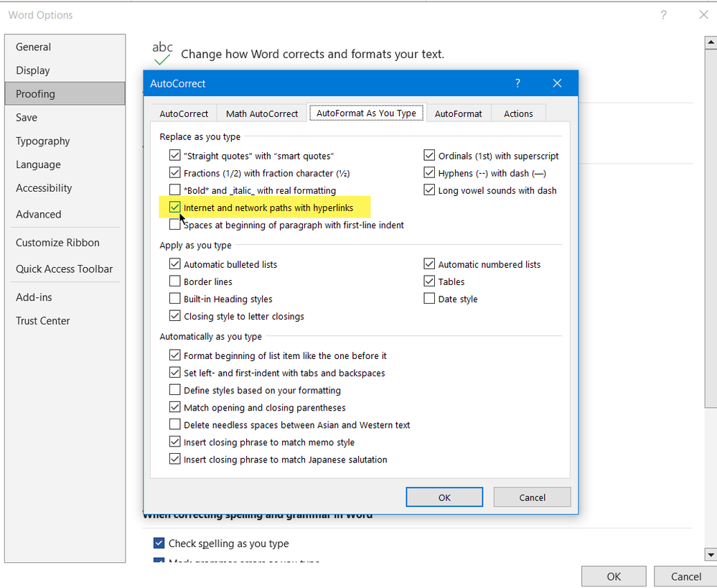717x588 pixels.
Task: Open the Language options category
Action: click(65, 164)
